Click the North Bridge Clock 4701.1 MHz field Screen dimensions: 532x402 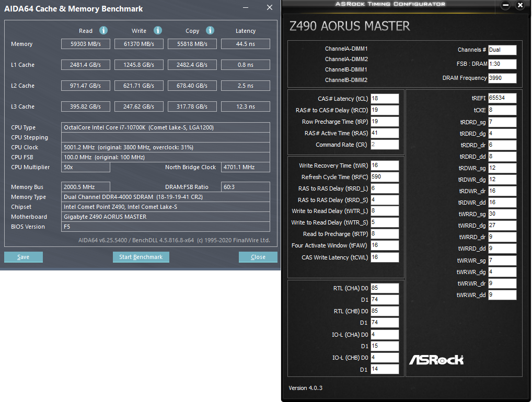(245, 167)
